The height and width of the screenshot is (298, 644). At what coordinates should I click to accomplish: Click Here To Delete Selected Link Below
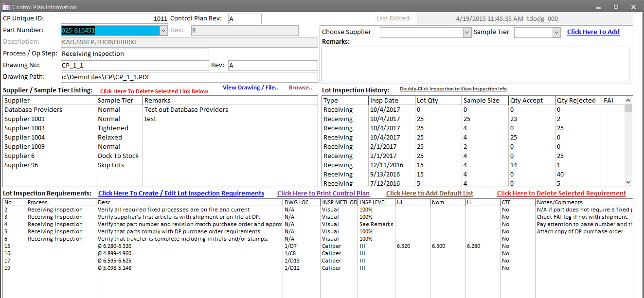tap(154, 91)
